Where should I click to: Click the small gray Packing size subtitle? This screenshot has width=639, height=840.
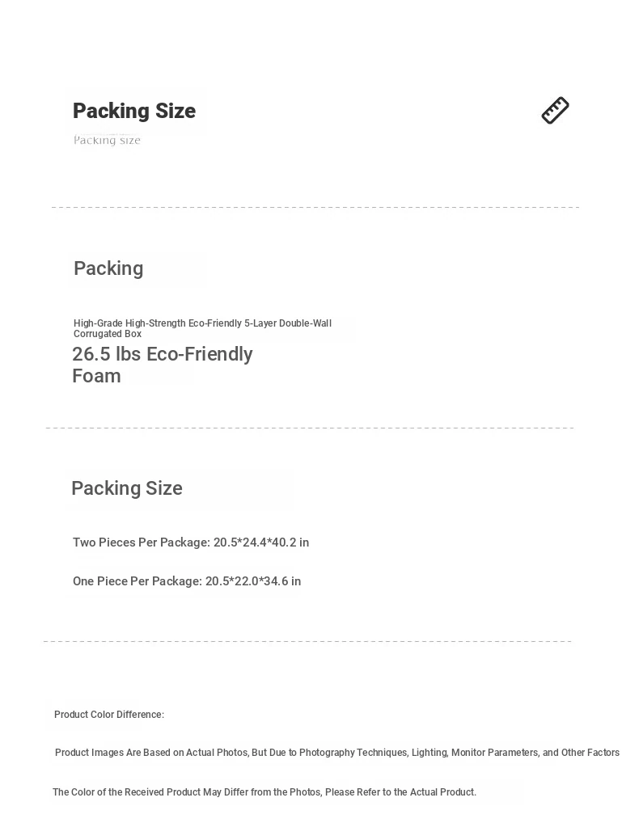pos(107,141)
